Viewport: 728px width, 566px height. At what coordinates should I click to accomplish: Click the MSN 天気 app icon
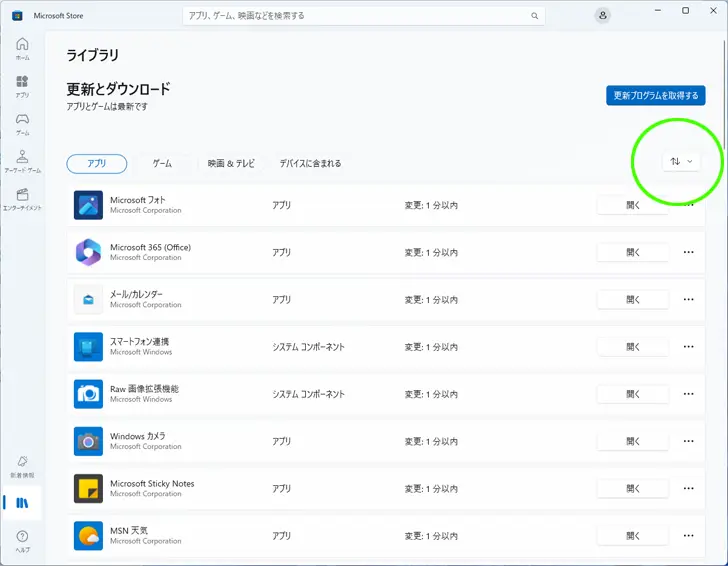coord(88,535)
